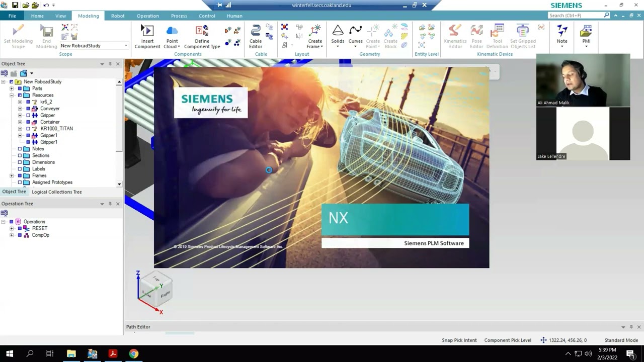The width and height of the screenshot is (644, 362).
Task: Click the Operation Tree customize columns icon
Action: coord(5,213)
